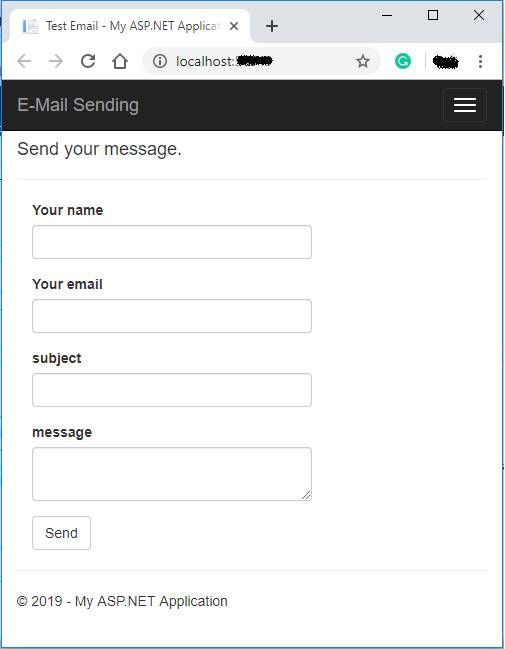Image resolution: width=505 pixels, height=649 pixels.
Task: Click into the message text area
Action: [172, 474]
